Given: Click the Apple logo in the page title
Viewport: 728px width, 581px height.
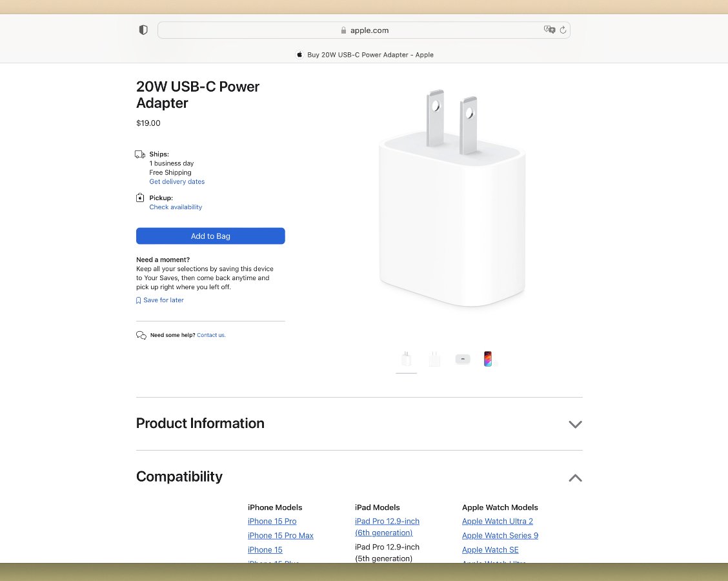Looking at the screenshot, I should [299, 55].
